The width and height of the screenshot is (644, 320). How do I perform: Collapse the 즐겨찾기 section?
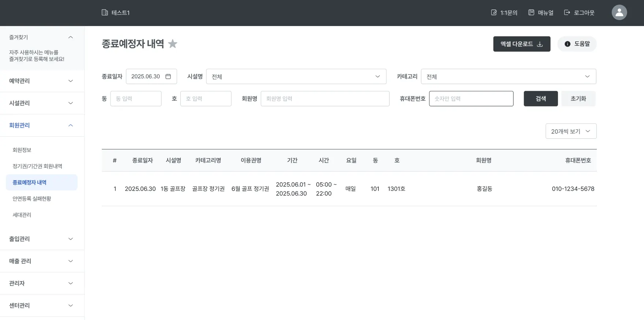click(x=71, y=37)
